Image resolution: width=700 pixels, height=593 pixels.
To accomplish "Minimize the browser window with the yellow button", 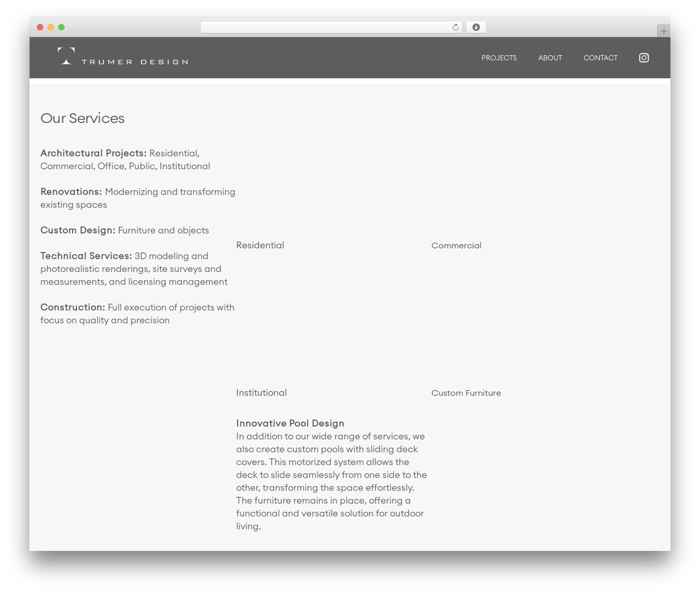I will pyautogui.click(x=50, y=27).
